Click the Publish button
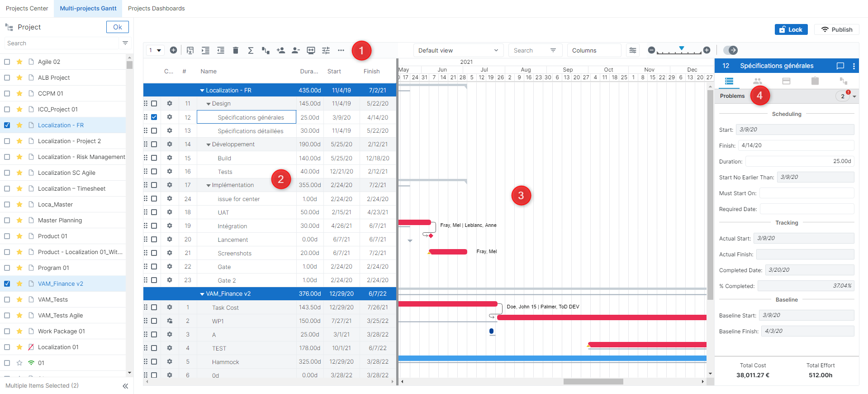The height and width of the screenshot is (394, 868). point(836,29)
